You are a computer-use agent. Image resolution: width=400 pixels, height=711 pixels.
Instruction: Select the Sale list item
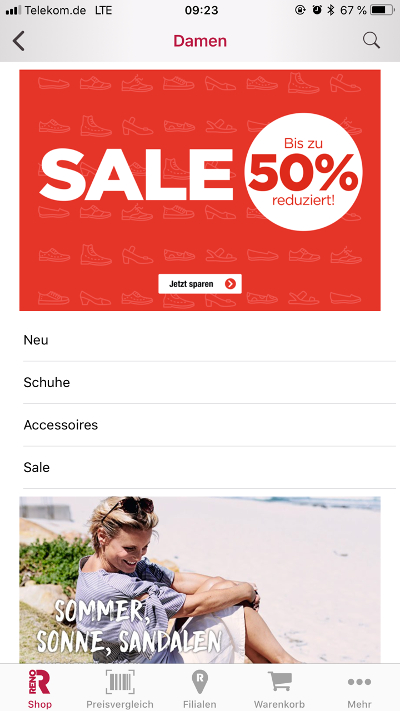209,468
